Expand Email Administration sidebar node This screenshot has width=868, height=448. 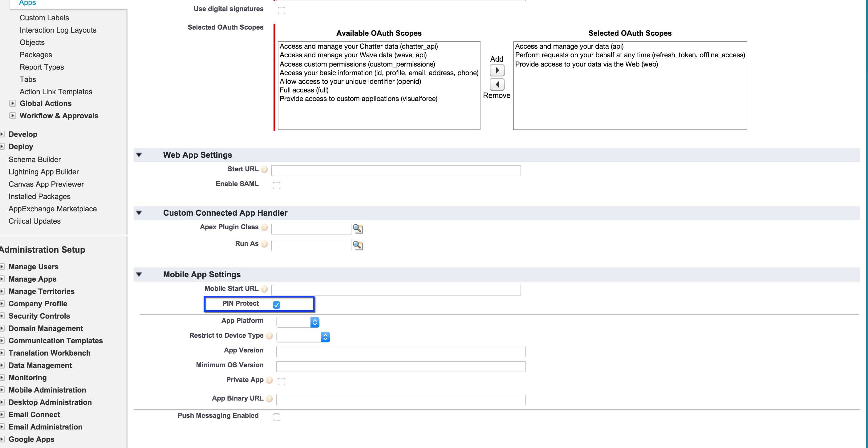tap(2, 427)
